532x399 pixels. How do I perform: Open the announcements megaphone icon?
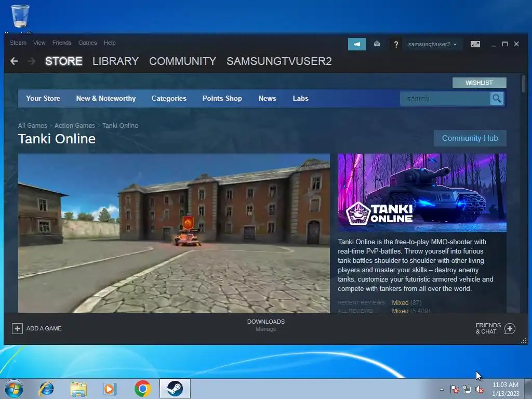tap(356, 44)
